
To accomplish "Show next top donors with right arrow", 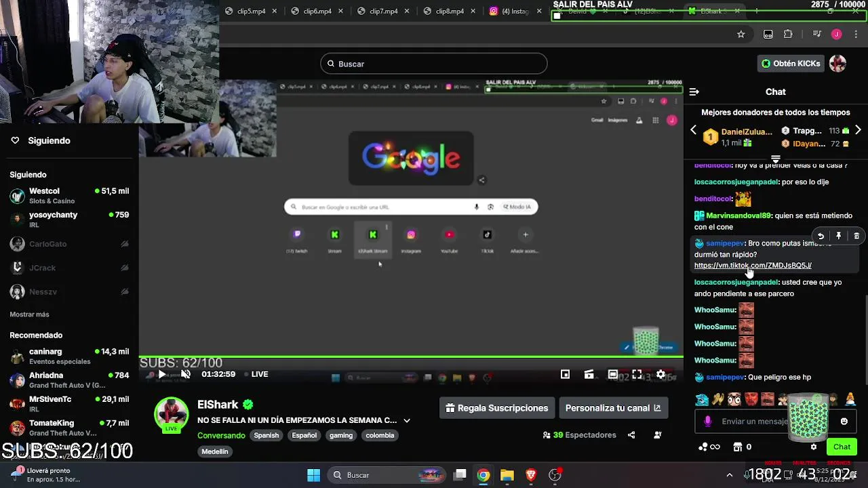I will (x=858, y=130).
